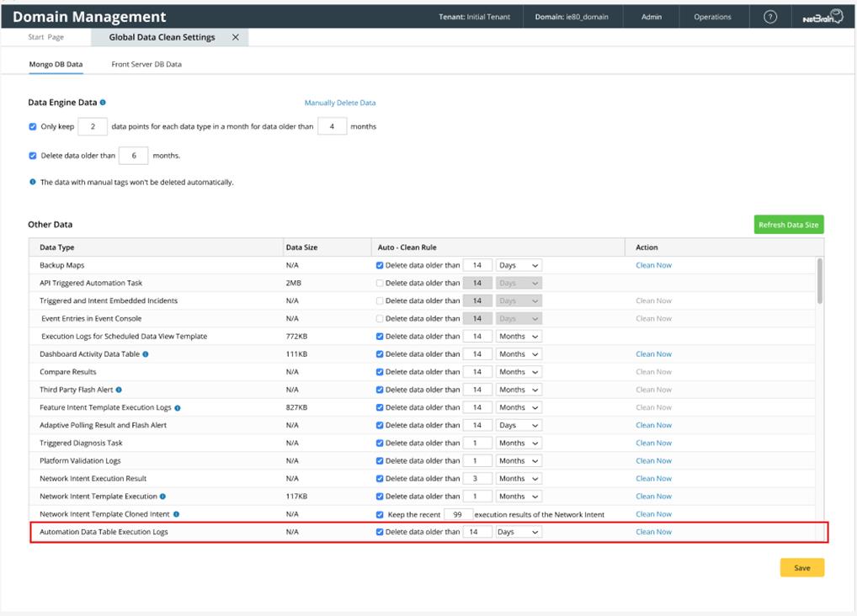Expand unit dropdown for Triggered Diagnosis Task
Screen dimensions: 857x616
(x=519, y=443)
